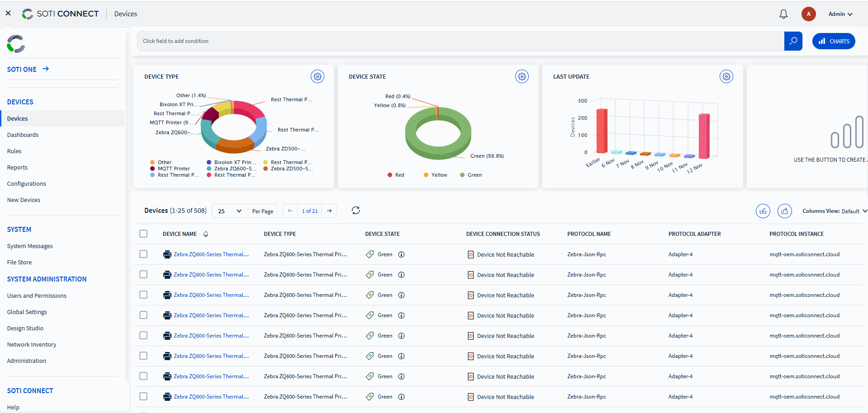This screenshot has width=868, height=413.
Task: Toggle MQTT Printer legend in Device Type chart
Action: (x=170, y=169)
